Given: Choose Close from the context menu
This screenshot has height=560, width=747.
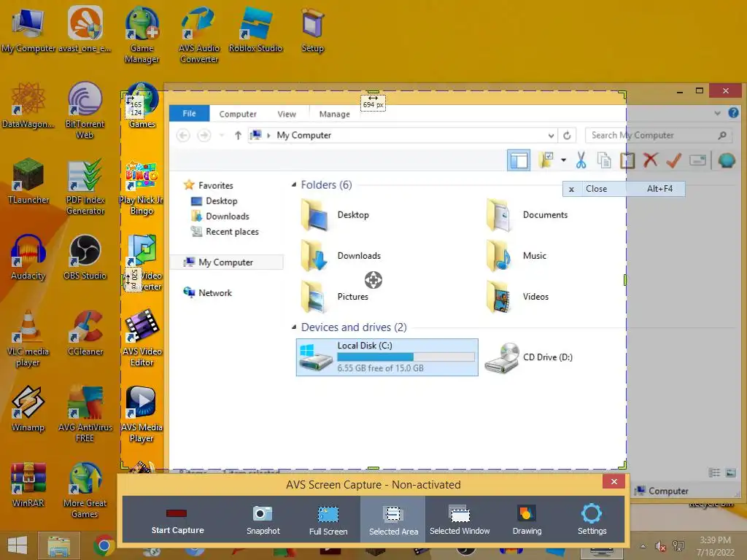Looking at the screenshot, I should pos(624,189).
